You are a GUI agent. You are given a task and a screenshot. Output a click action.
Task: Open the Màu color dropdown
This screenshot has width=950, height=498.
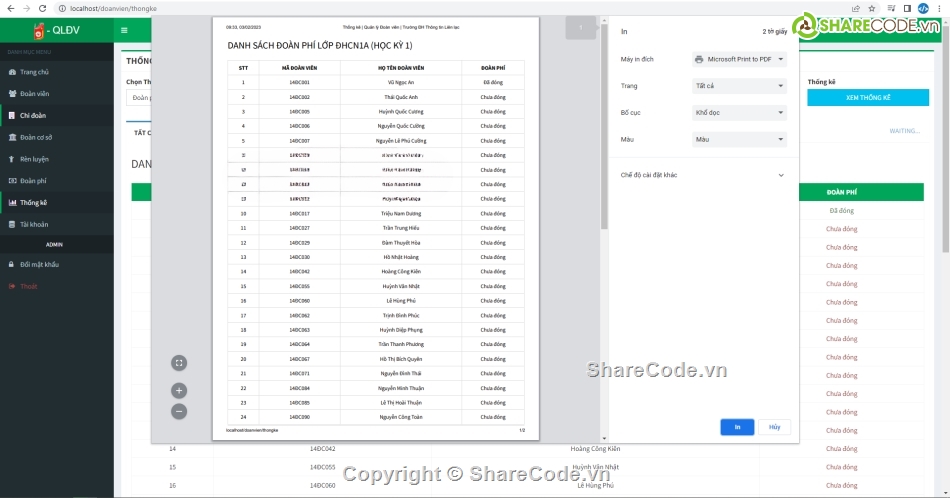pyautogui.click(x=739, y=139)
